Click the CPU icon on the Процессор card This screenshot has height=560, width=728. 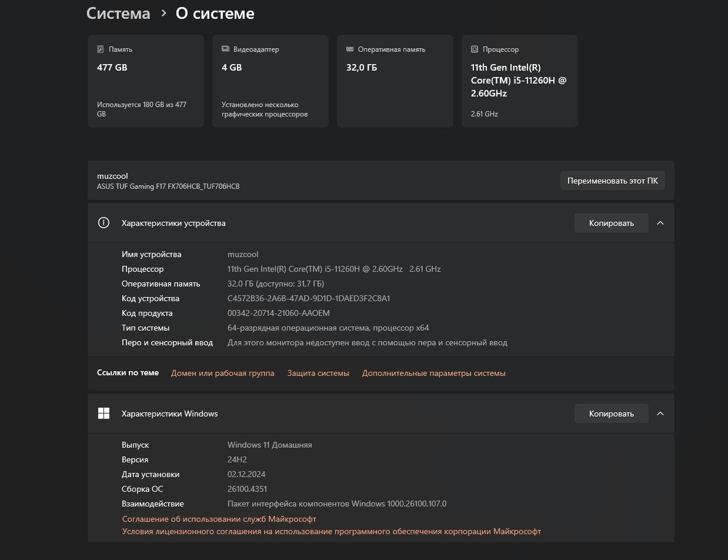475,49
